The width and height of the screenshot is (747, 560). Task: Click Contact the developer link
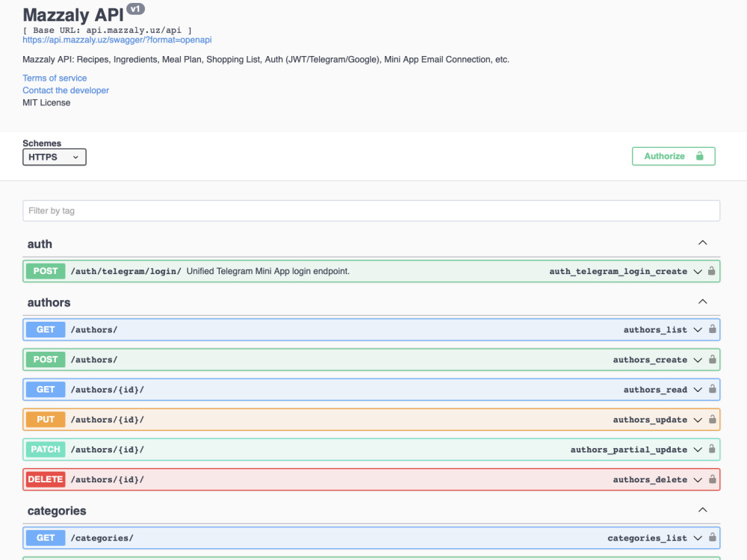(x=66, y=90)
